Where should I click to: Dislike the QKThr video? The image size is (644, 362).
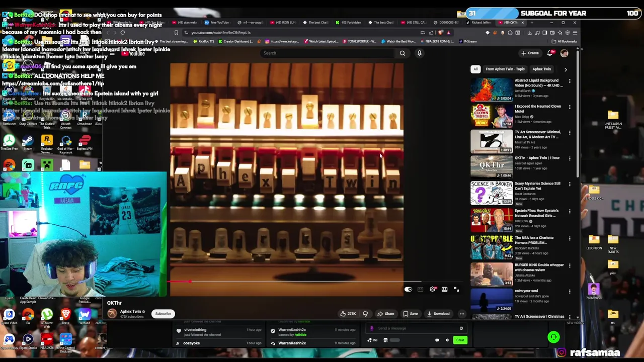coord(366,314)
